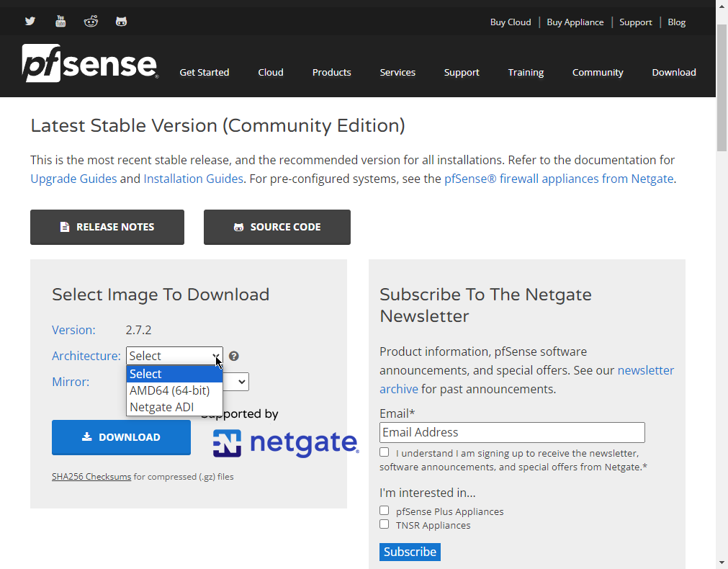
Task: Tick the newsletter consent checkbox
Action: coord(384,452)
